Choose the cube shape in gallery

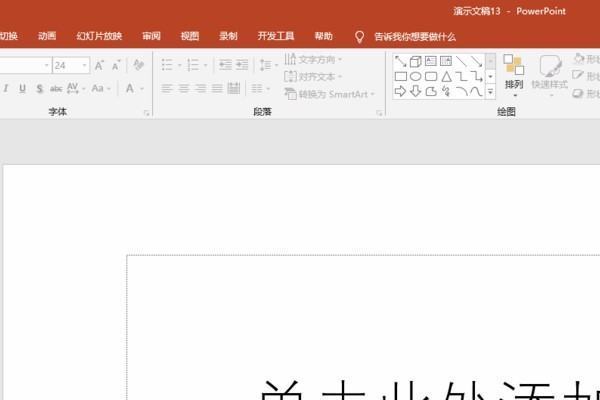415,61
